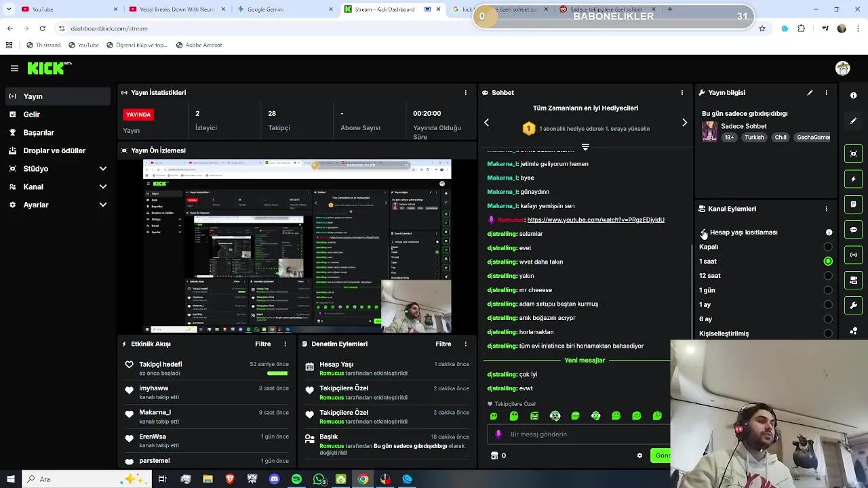Open Adobe Acrobat bookmark
Image resolution: width=868 pixels, height=488 pixels.
(x=199, y=45)
